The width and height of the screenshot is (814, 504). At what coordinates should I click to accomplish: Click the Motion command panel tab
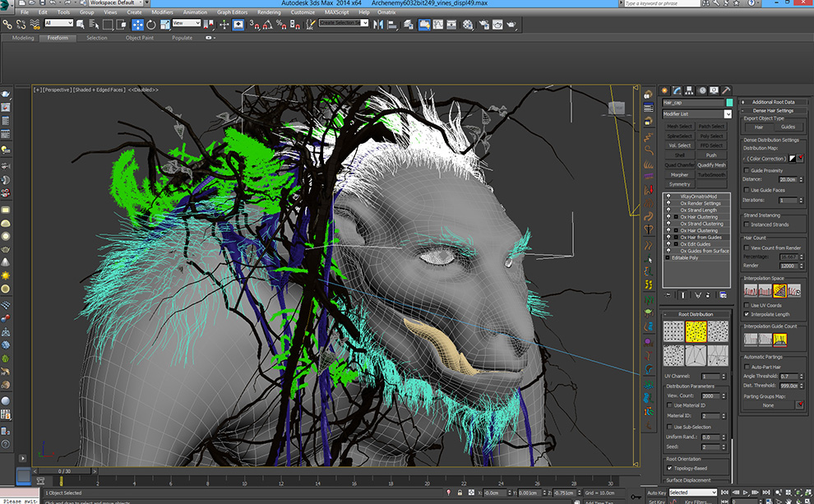point(701,90)
